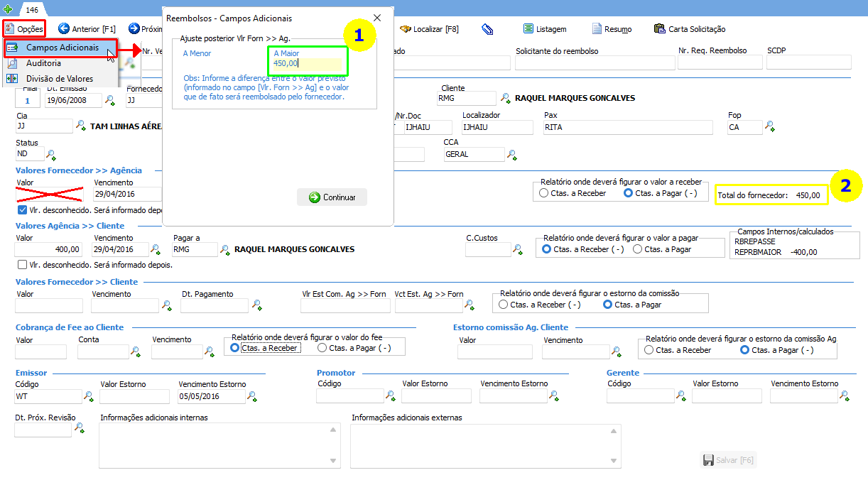Click the Pax field containing RITA

pos(628,127)
